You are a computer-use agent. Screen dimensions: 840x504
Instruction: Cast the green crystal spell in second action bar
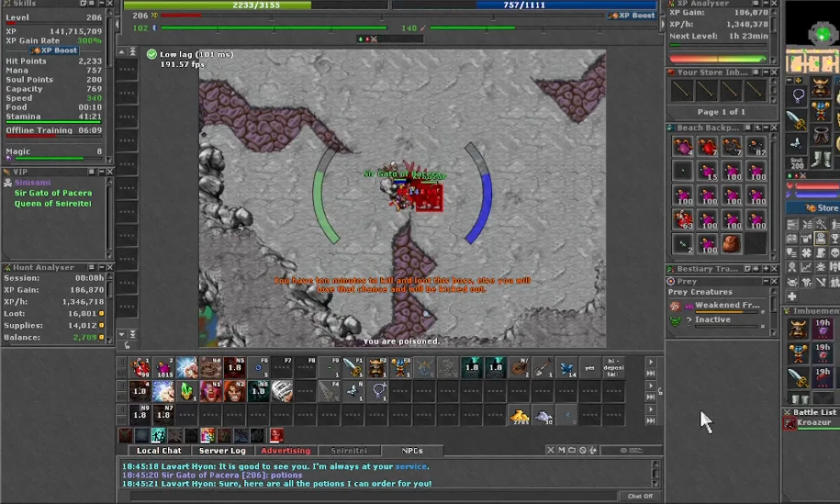coord(187,391)
